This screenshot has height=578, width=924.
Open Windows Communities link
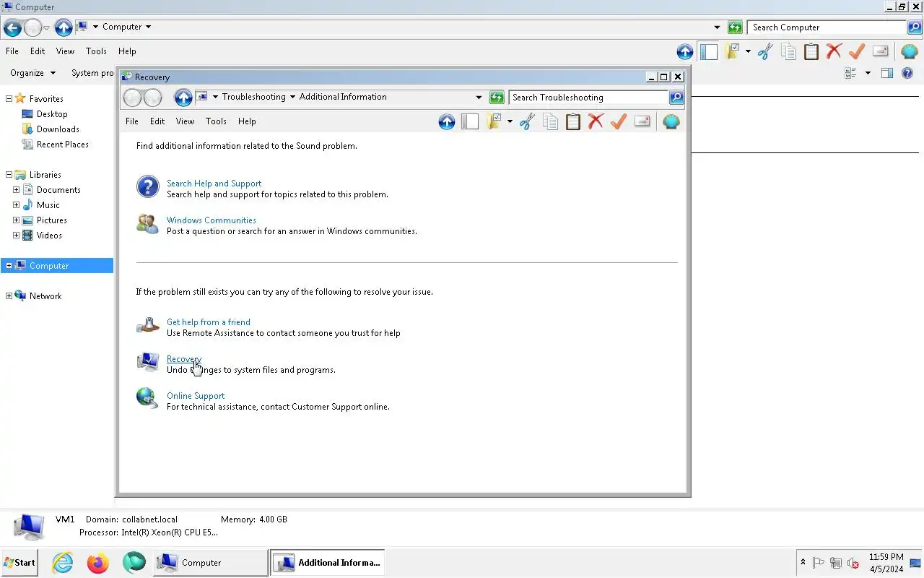(212, 220)
